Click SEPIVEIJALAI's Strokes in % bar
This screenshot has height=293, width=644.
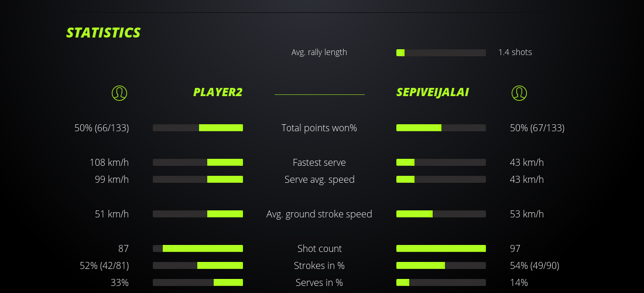tap(441, 265)
